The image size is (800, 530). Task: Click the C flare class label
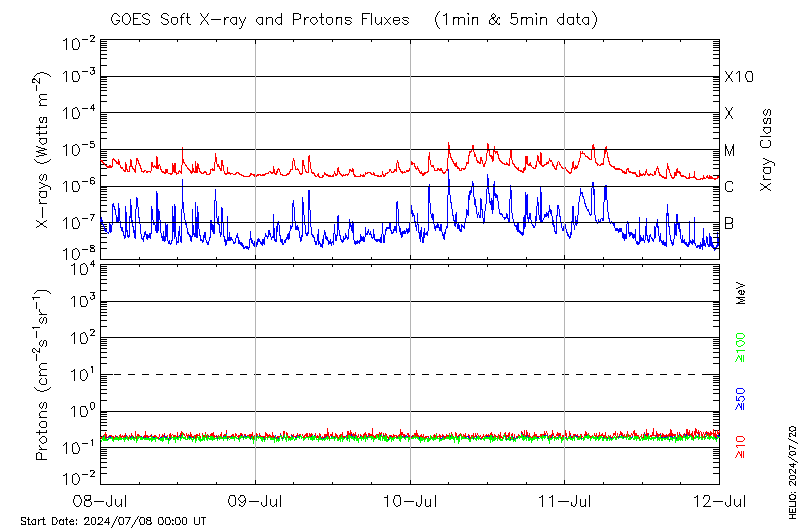click(729, 187)
